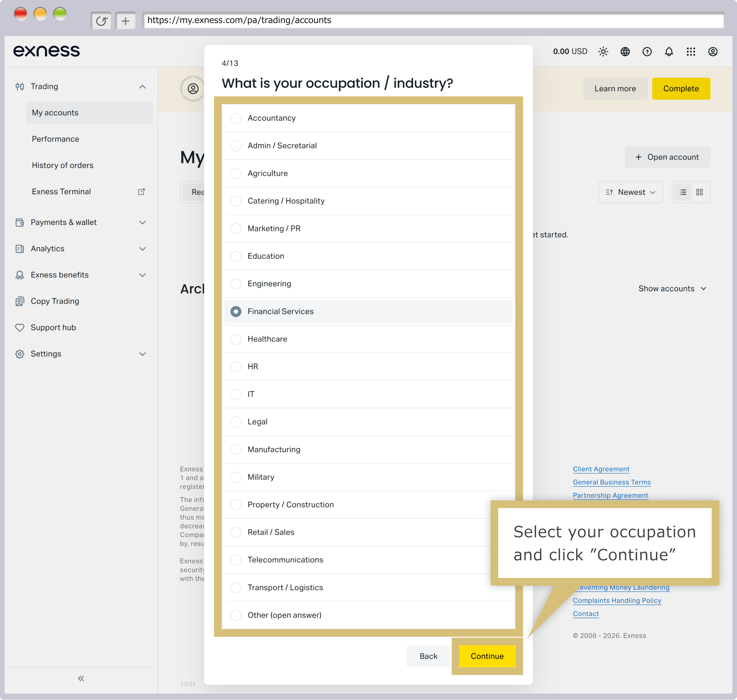Open the language globe icon
This screenshot has width=737, height=700.
coord(625,51)
